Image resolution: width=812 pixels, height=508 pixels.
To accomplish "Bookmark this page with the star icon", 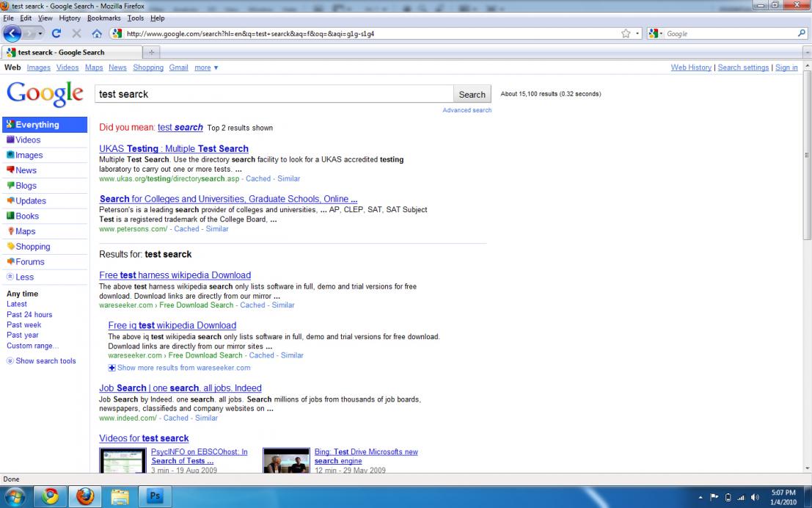I will [x=626, y=34].
